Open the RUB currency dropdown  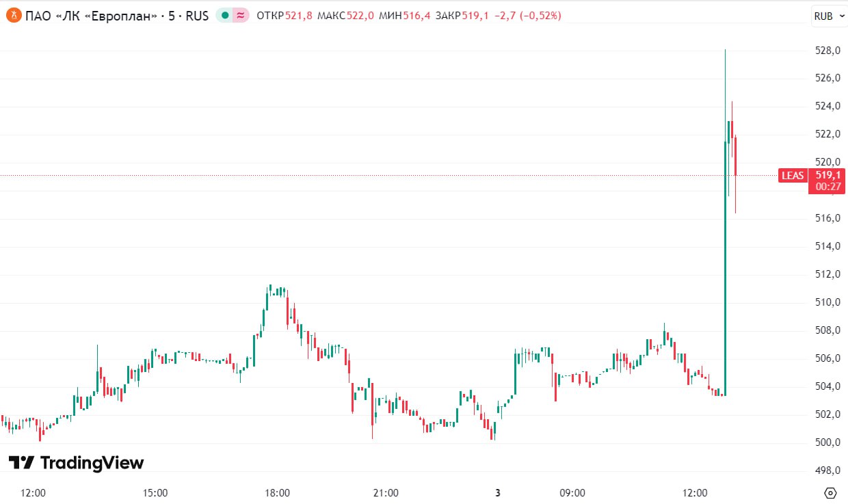(x=828, y=16)
